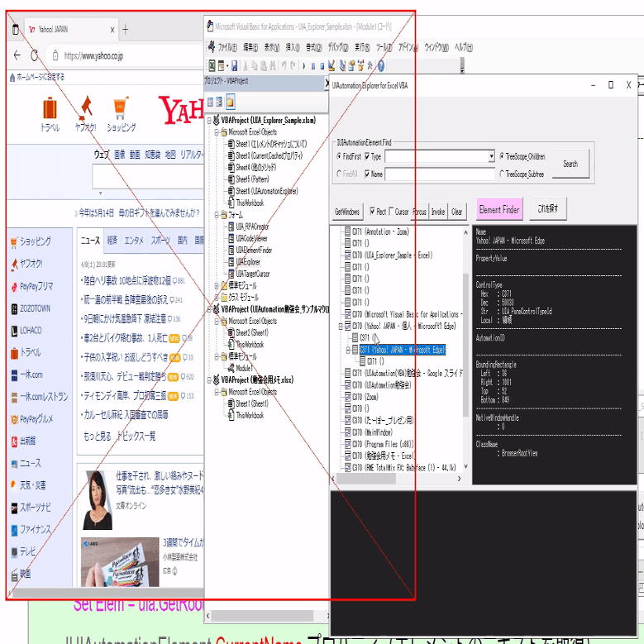
Task: Enable the Cursor checkbox
Action: click(391, 211)
